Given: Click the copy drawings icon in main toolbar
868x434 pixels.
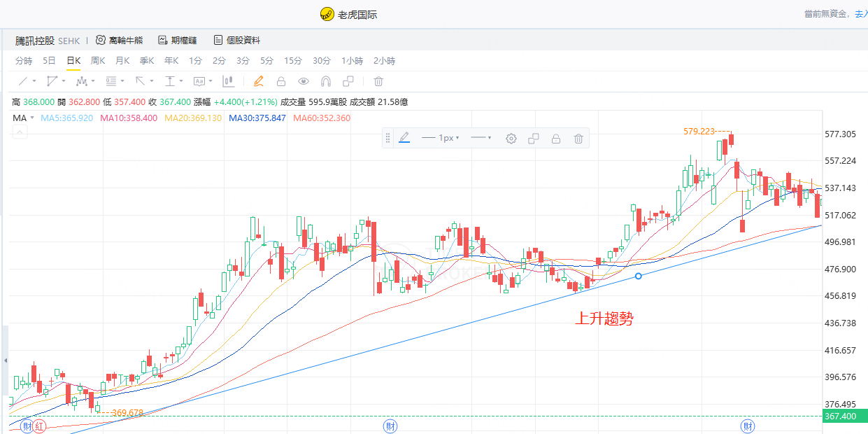Looking at the screenshot, I should 348,81.
